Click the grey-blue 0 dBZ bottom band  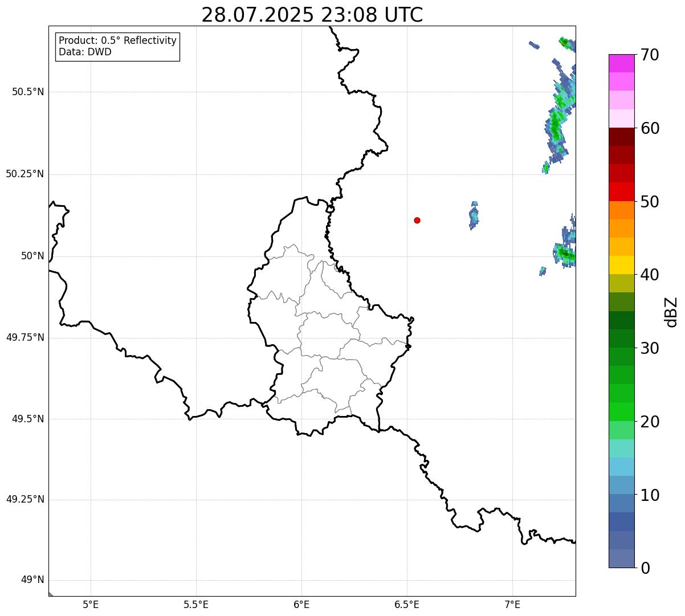tap(622, 558)
